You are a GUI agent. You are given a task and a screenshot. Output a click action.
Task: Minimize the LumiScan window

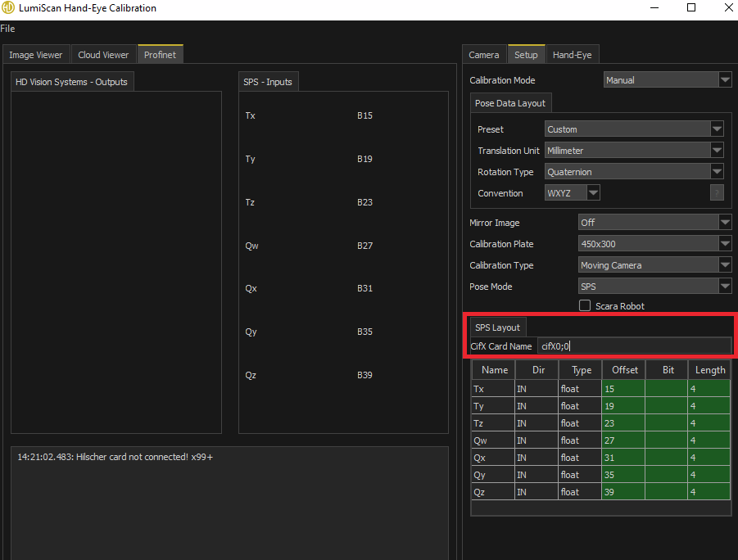click(x=654, y=7)
